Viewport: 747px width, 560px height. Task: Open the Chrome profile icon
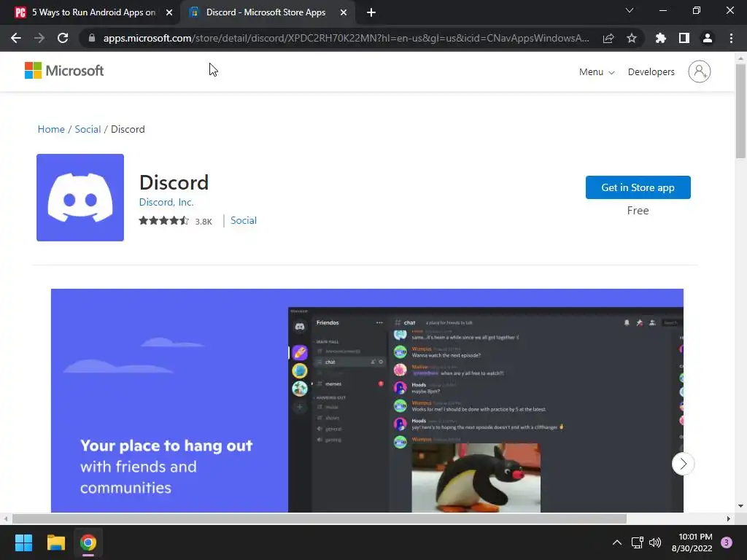(x=708, y=38)
